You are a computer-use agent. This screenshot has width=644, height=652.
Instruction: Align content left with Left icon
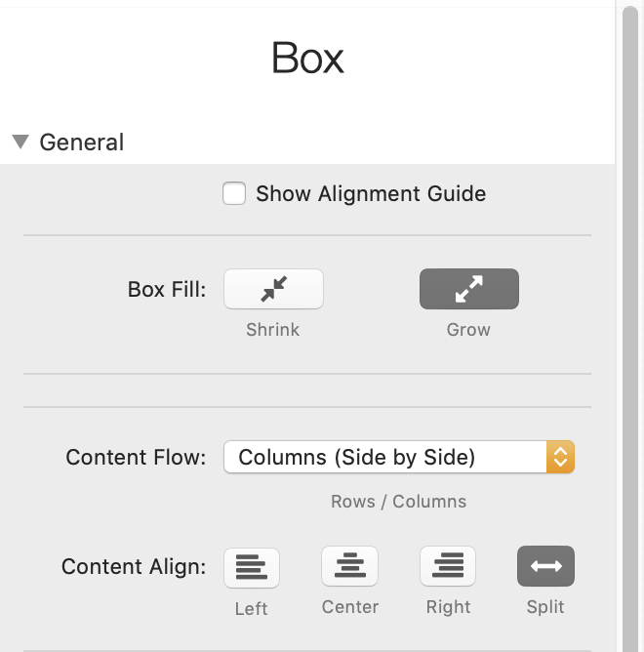(x=252, y=567)
